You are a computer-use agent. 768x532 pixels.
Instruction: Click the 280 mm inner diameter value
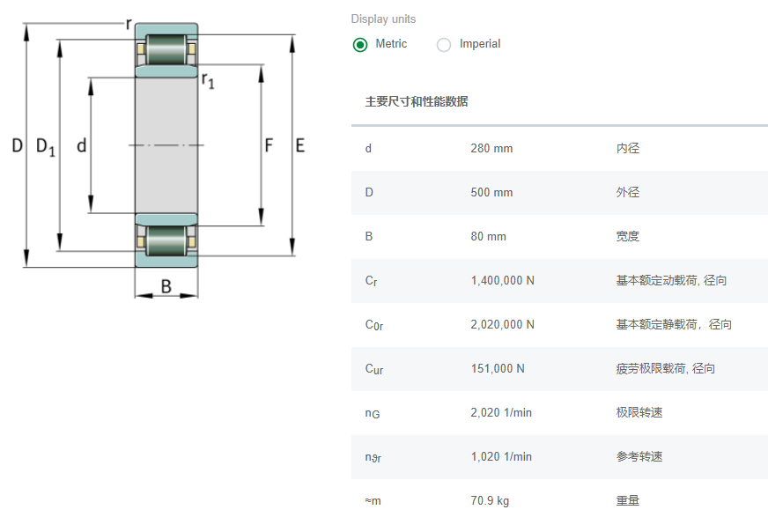point(491,148)
